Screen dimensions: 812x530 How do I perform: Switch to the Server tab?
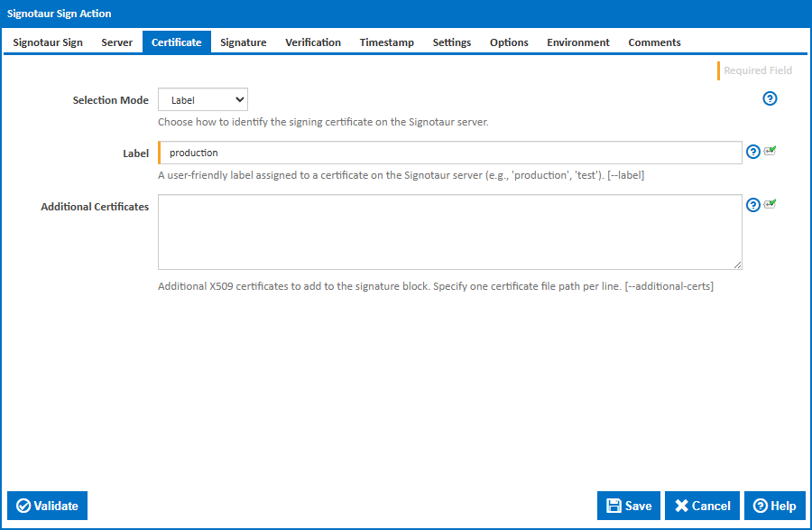[x=117, y=42]
